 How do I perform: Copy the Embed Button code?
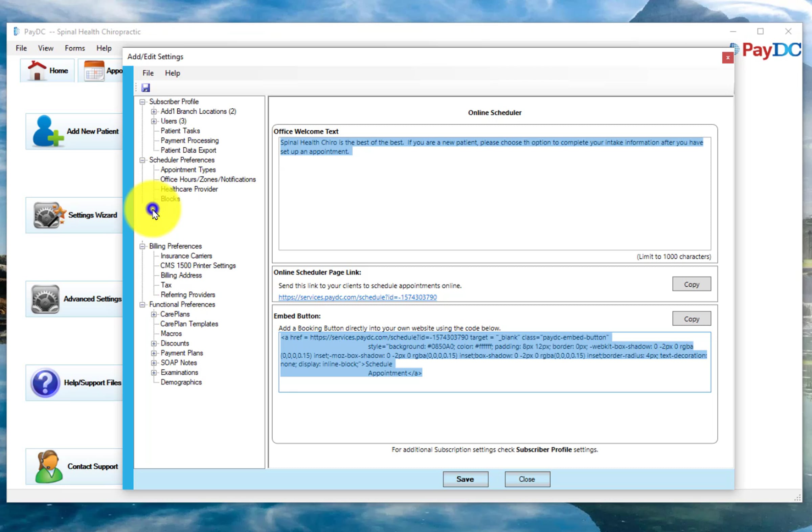click(x=692, y=319)
